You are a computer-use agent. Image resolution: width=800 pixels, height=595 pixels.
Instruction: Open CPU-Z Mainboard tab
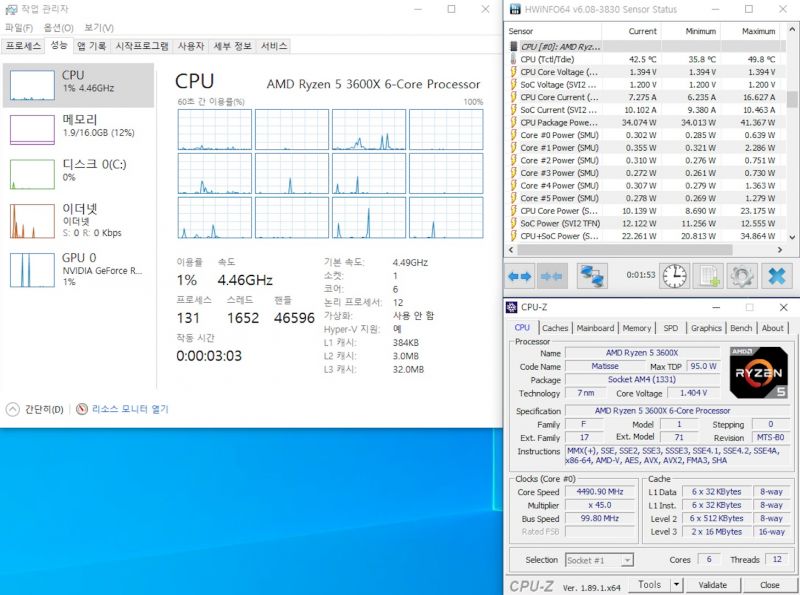(x=595, y=328)
